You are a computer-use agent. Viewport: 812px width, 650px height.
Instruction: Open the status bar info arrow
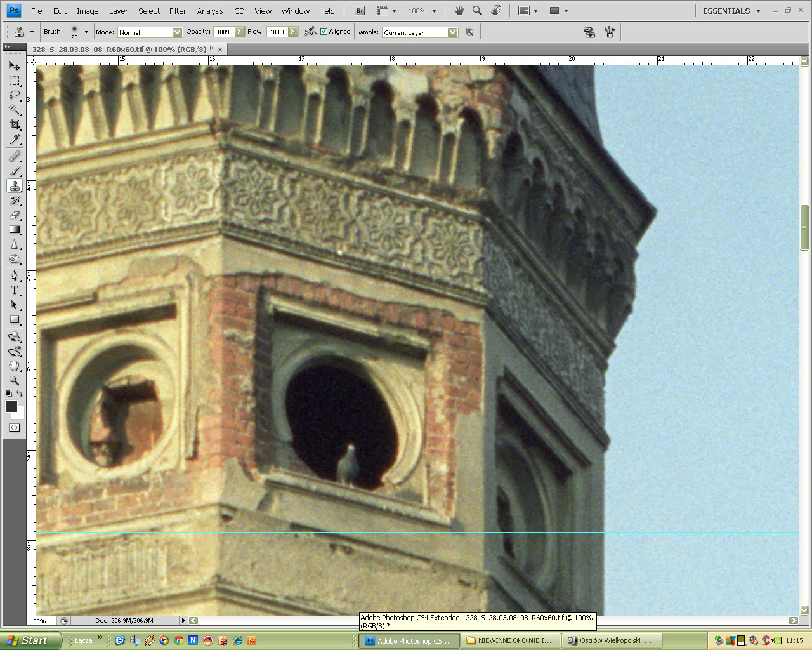(183, 621)
